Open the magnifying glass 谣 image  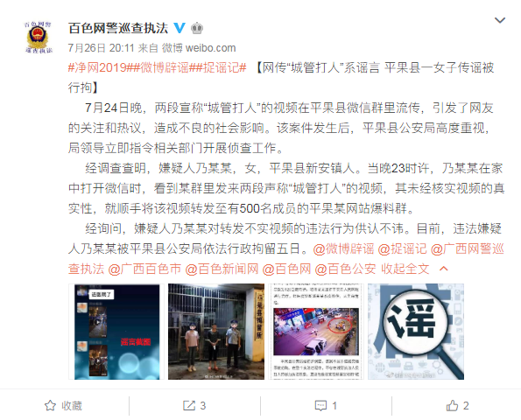click(416, 332)
